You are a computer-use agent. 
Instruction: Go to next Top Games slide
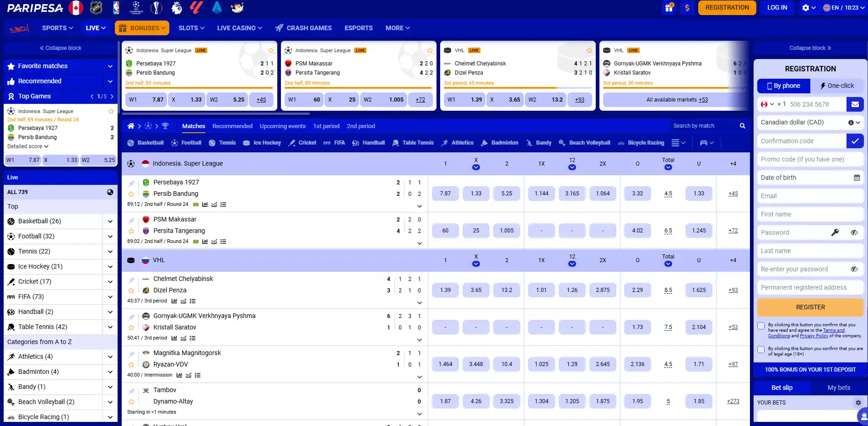pos(112,97)
